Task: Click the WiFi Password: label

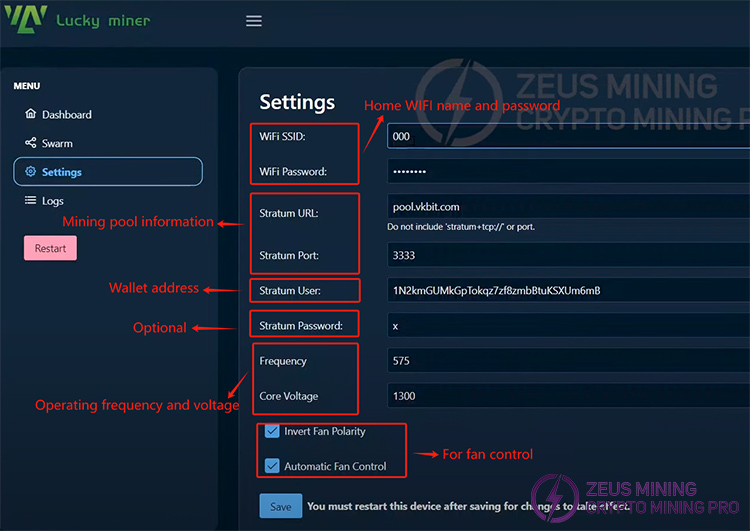Action: click(x=293, y=171)
